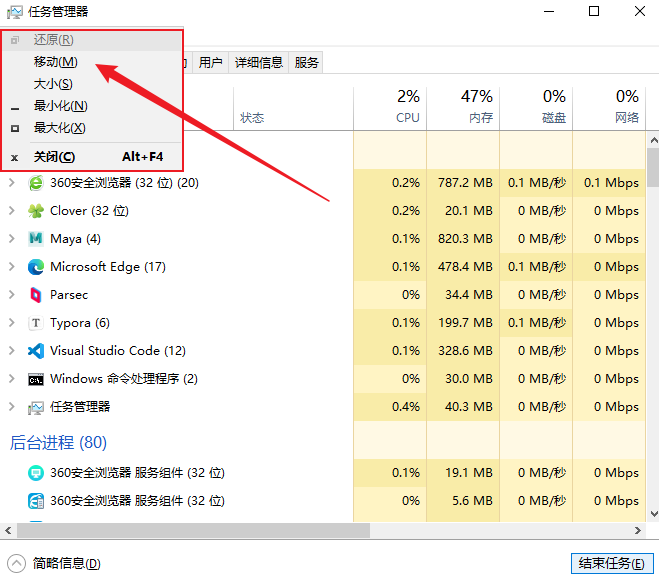This screenshot has height=587, width=659.
Task: Select 最小化(N) in the system menu
Action: click(92, 106)
